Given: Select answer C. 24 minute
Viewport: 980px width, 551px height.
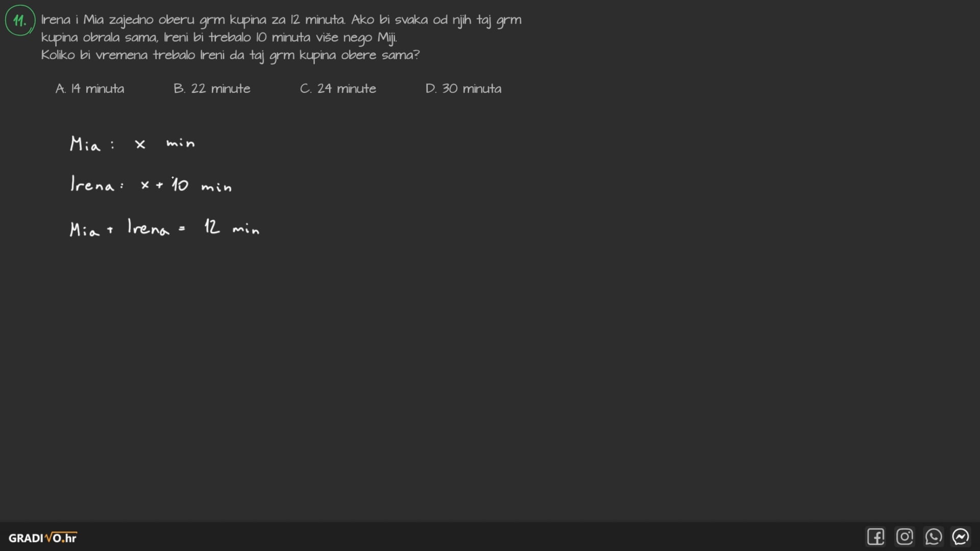Looking at the screenshot, I should coord(338,89).
